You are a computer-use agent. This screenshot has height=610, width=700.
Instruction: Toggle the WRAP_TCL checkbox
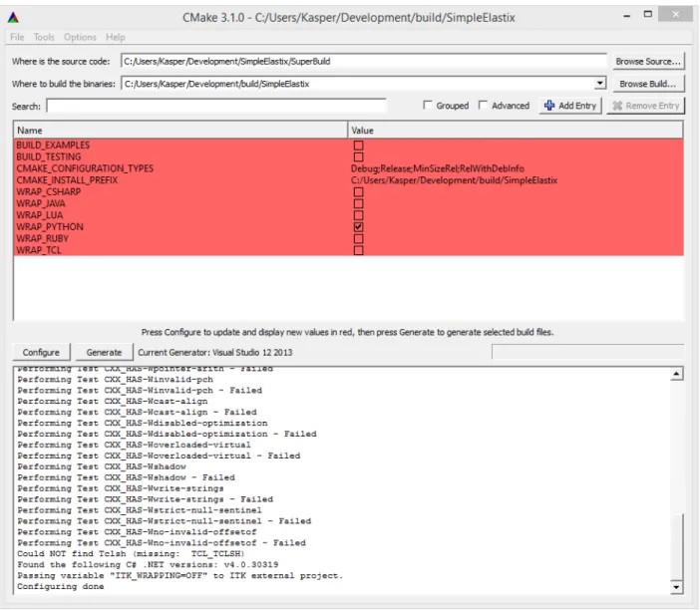pyautogui.click(x=359, y=250)
